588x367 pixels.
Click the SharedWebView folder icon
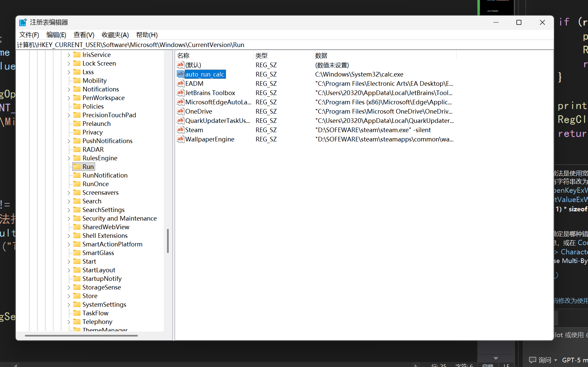pos(77,227)
